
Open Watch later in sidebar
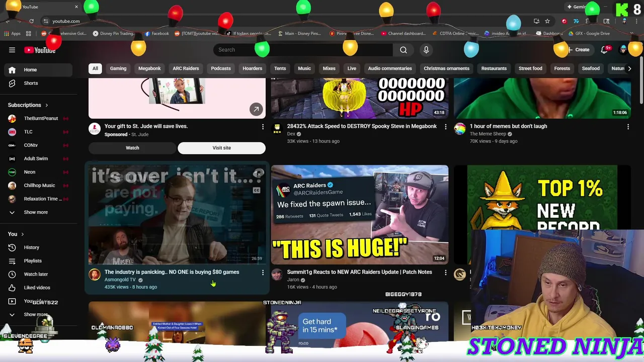pyautogui.click(x=38, y=274)
